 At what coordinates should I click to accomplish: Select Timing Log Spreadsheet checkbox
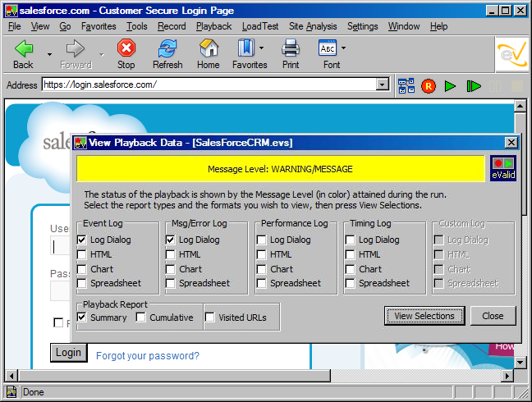tap(350, 283)
